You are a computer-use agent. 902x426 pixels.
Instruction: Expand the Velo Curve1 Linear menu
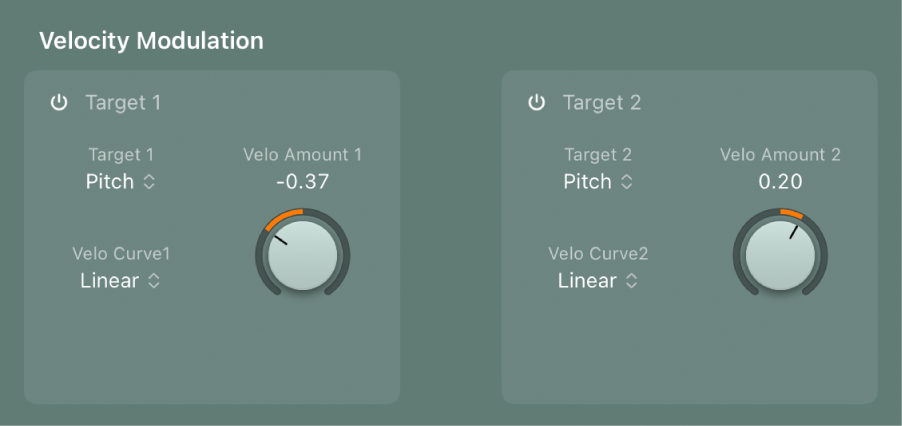pos(120,281)
